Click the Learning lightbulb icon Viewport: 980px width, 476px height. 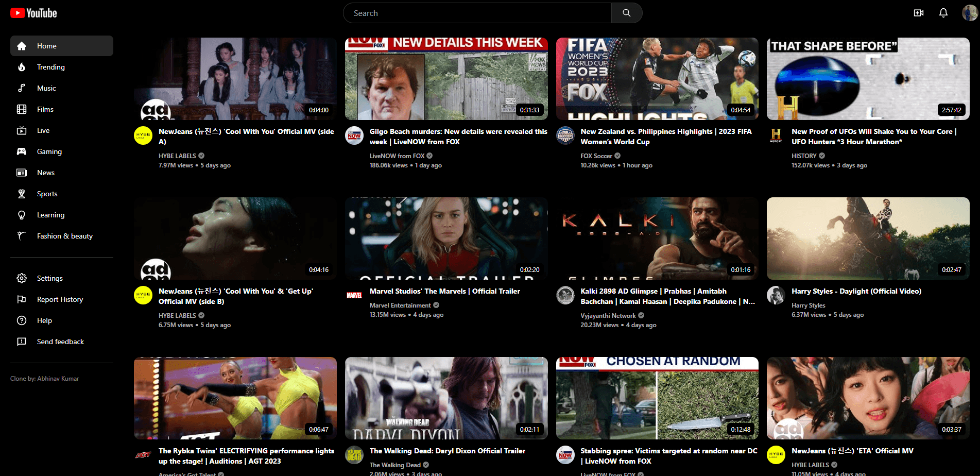22,215
